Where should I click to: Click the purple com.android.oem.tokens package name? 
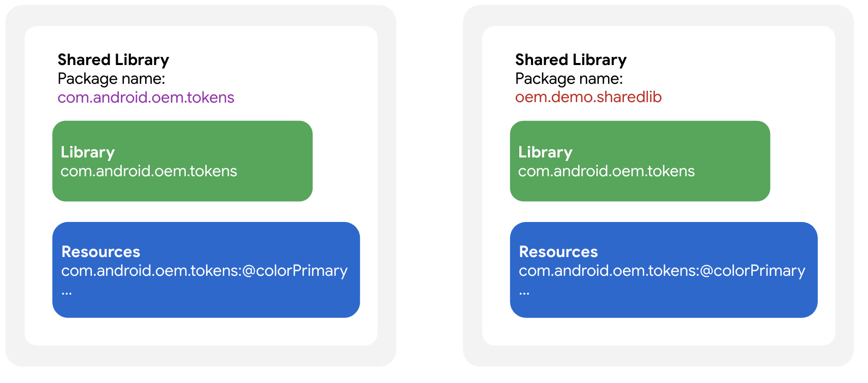coord(146,97)
